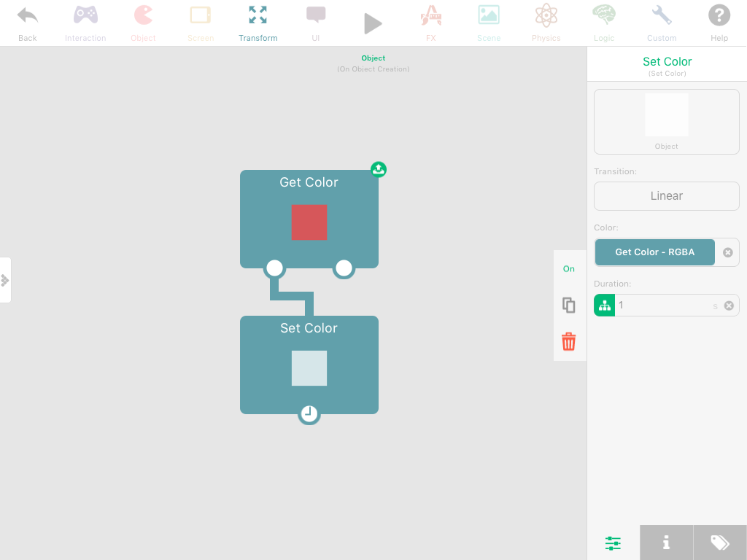747x560 pixels.
Task: Clear the Duration field value
Action: pos(728,306)
